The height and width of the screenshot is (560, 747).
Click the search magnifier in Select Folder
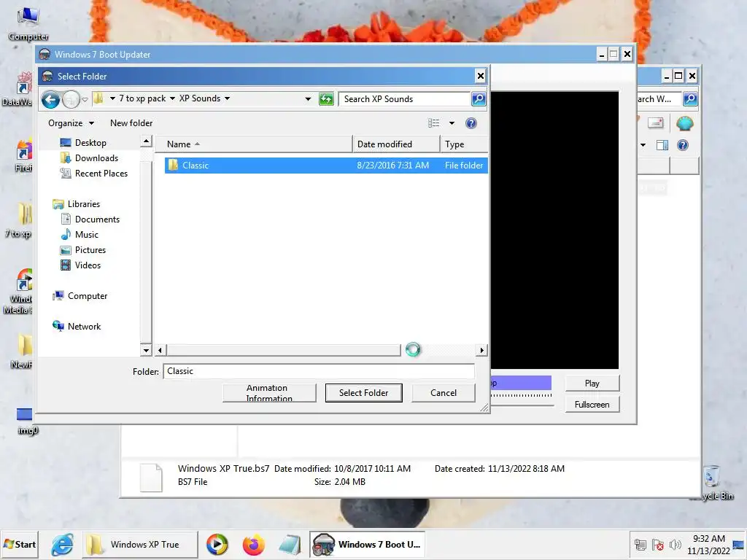479,99
